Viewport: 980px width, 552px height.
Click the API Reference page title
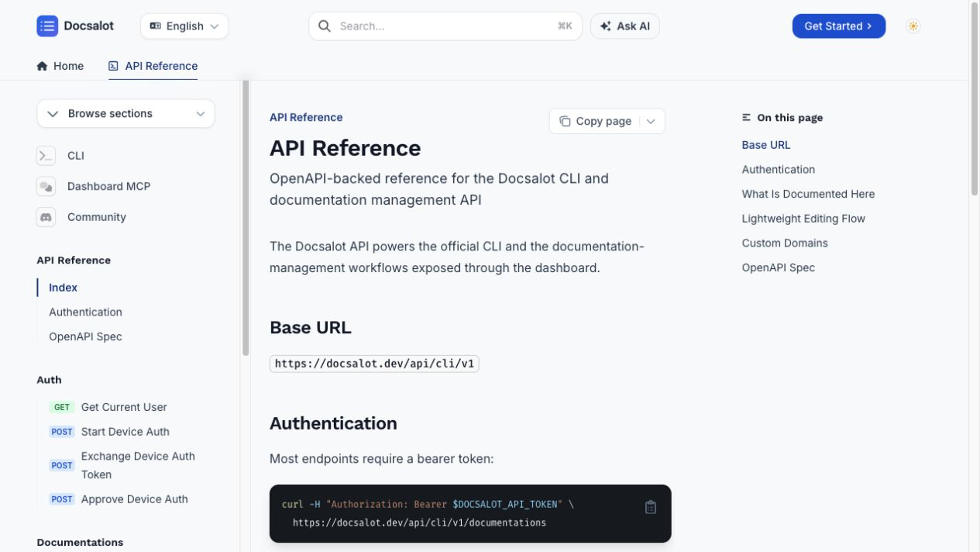point(345,148)
